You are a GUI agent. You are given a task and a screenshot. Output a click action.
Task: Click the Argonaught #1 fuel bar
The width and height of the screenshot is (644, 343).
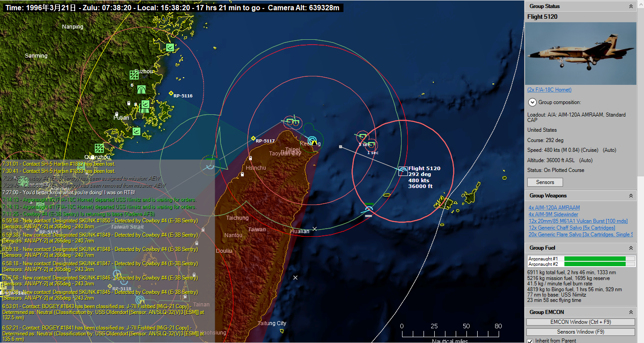click(599, 259)
